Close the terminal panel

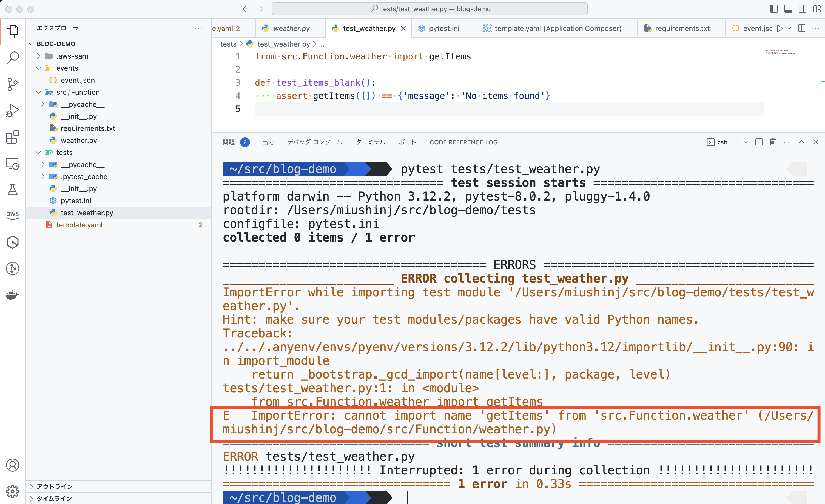[x=816, y=142]
